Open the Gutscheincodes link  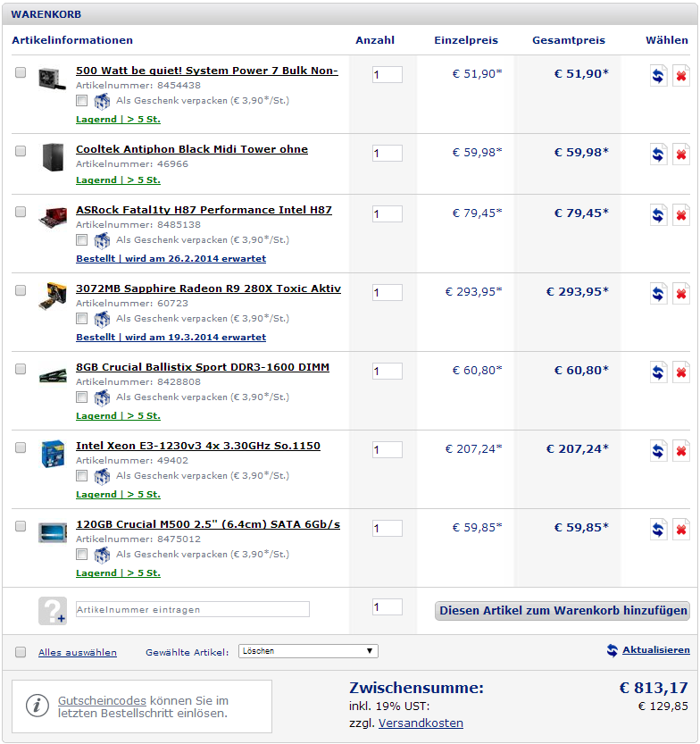102,701
